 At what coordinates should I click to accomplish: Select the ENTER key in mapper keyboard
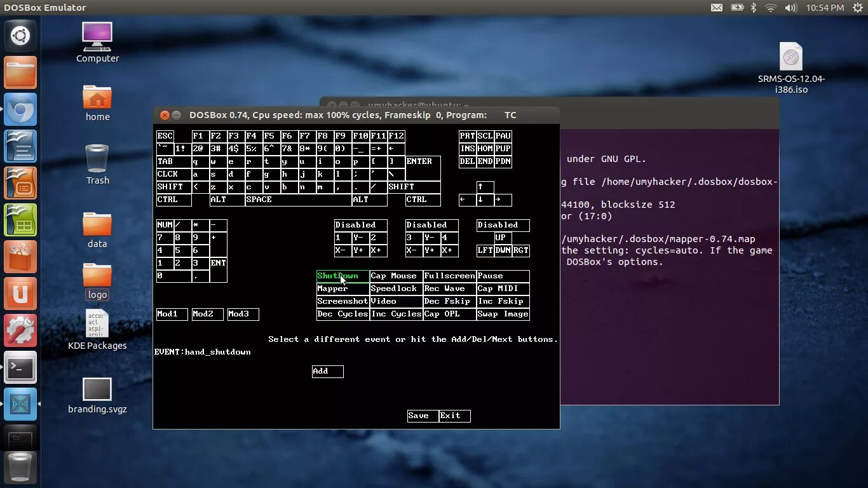(x=423, y=168)
